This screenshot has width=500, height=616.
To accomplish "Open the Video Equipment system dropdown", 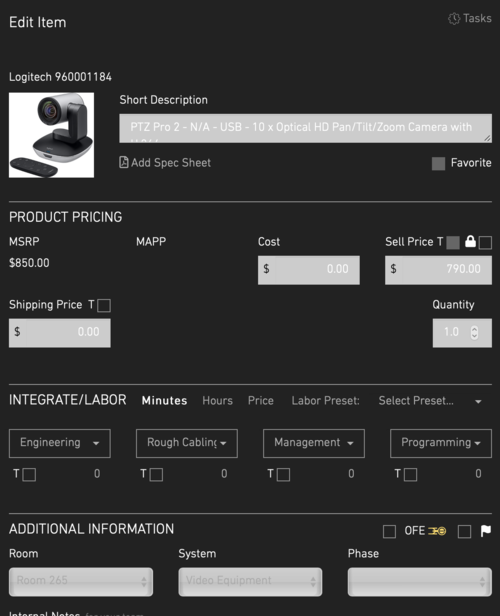I will pyautogui.click(x=250, y=581).
